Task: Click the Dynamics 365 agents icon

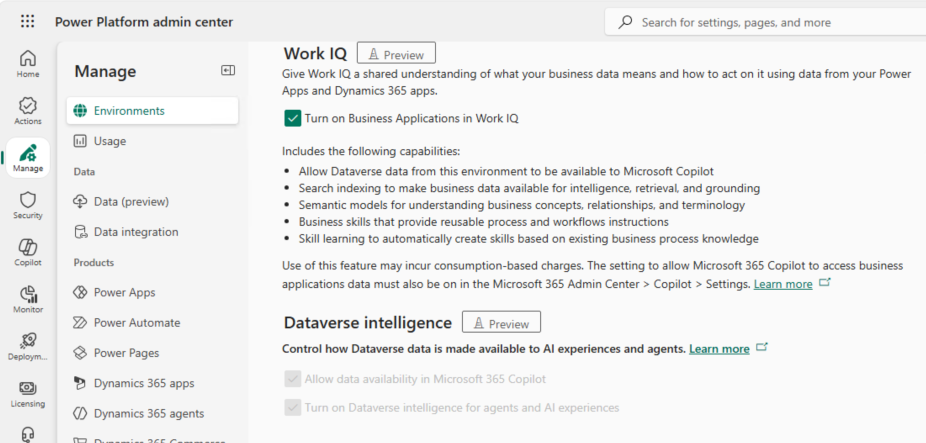Action: [80, 413]
